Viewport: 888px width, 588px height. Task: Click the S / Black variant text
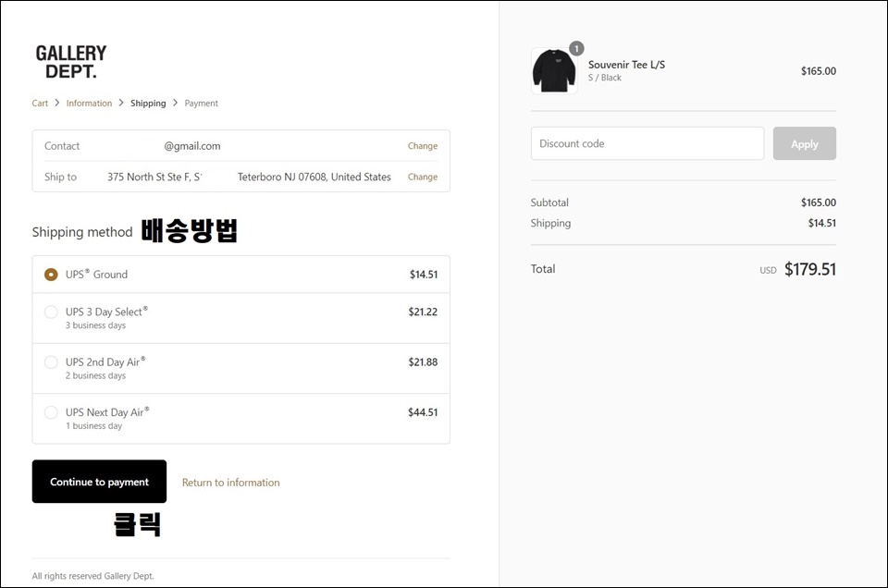[x=604, y=78]
